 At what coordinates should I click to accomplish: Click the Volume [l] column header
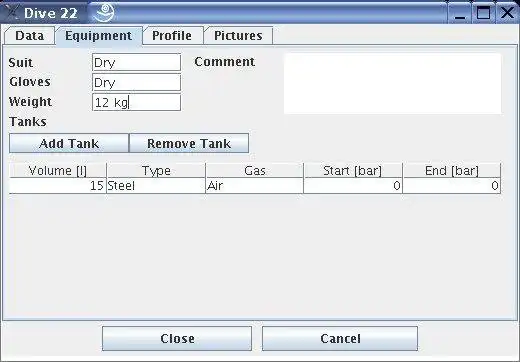(x=58, y=171)
